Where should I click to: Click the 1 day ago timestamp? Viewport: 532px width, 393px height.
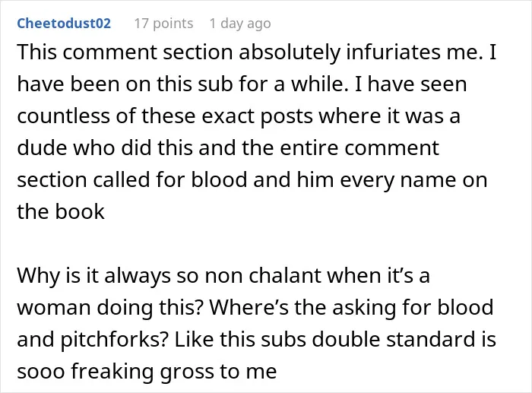(x=240, y=24)
